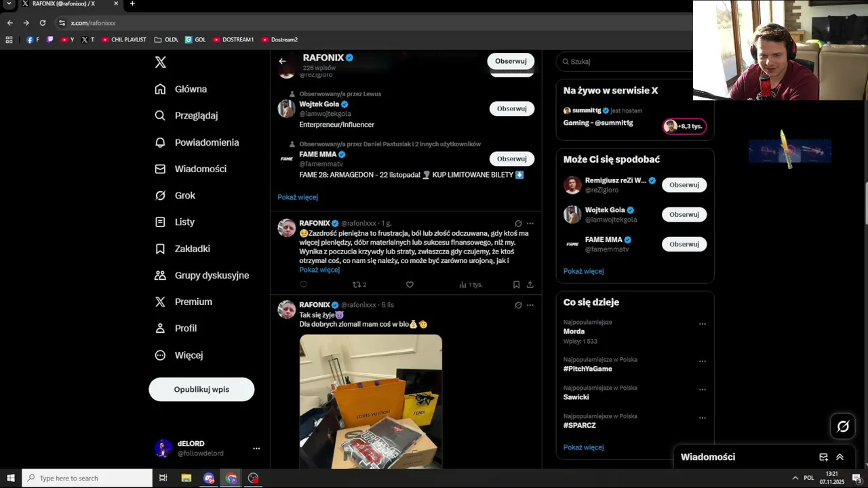This screenshot has width=868, height=488.
Task: Open the Louis Vuitton bags photo
Action: (371, 401)
